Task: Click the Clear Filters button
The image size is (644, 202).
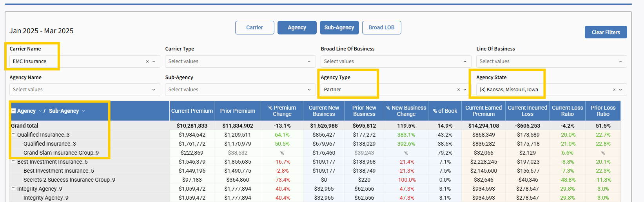Action: tap(606, 32)
